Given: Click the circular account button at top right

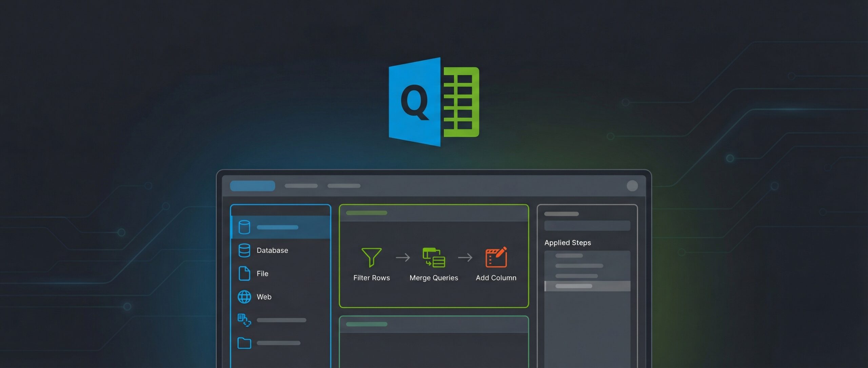Looking at the screenshot, I should point(632,185).
